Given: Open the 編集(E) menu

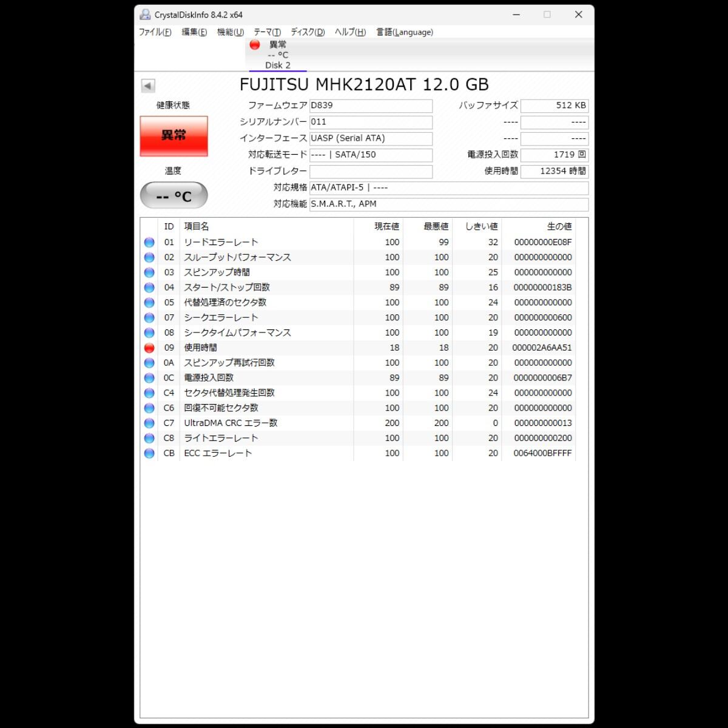Looking at the screenshot, I should (x=194, y=32).
